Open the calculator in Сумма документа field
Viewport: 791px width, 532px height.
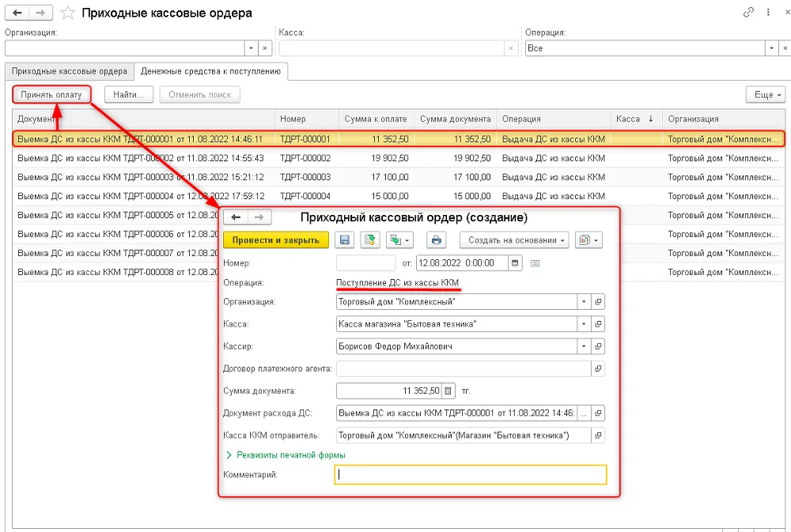(448, 391)
